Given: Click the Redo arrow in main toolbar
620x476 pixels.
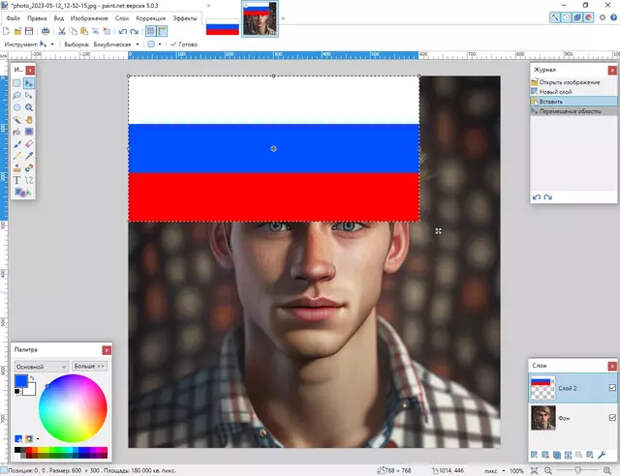Looking at the screenshot, I should pyautogui.click(x=134, y=31).
